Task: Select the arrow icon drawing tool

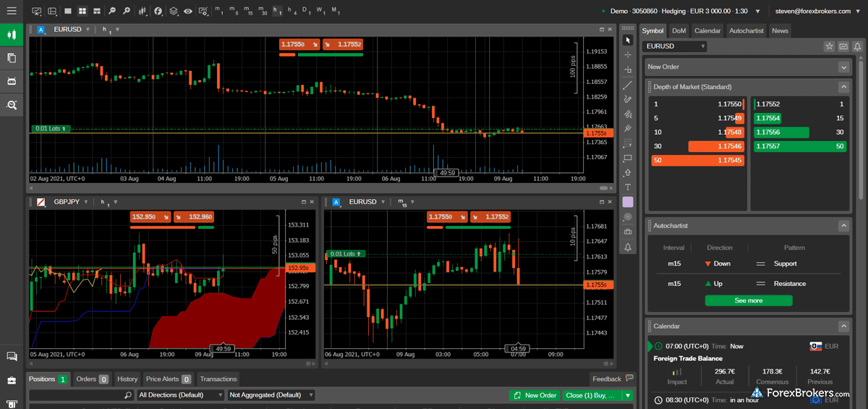Action: point(627,172)
